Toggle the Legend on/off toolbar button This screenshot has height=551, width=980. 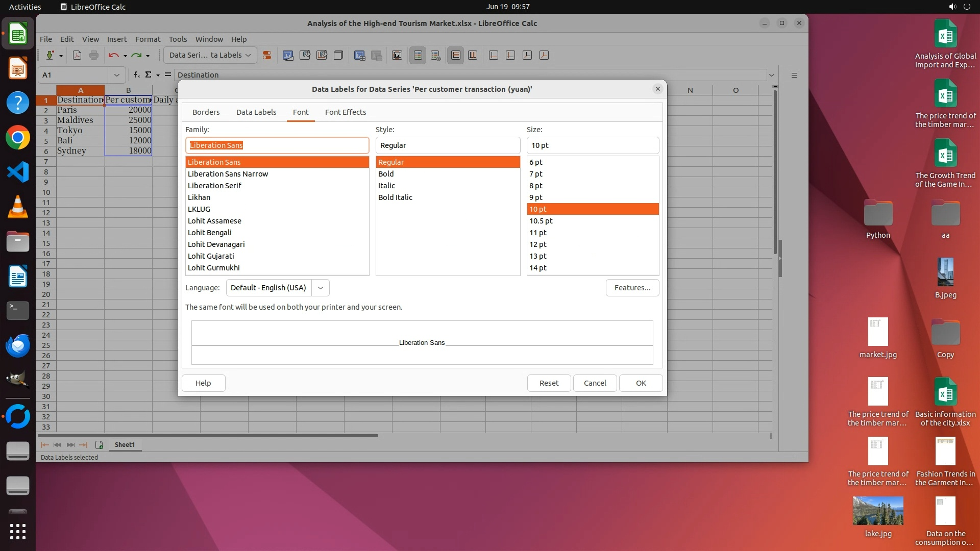pos(418,55)
